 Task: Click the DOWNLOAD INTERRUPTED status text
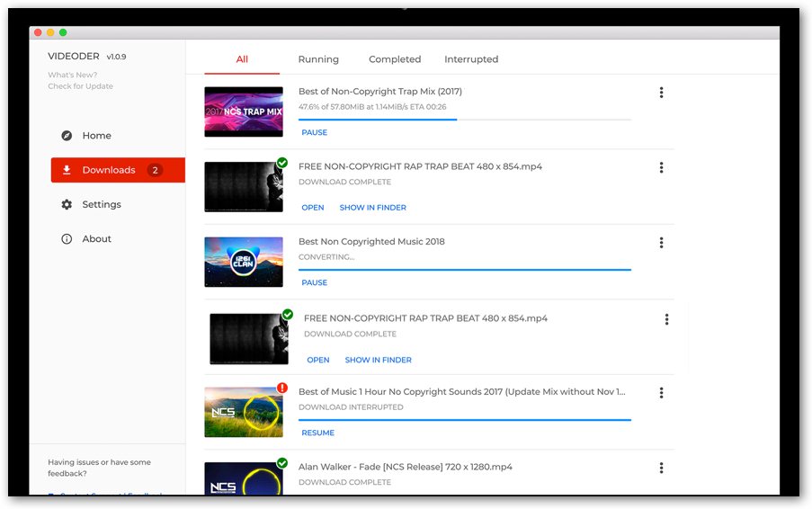tap(351, 407)
